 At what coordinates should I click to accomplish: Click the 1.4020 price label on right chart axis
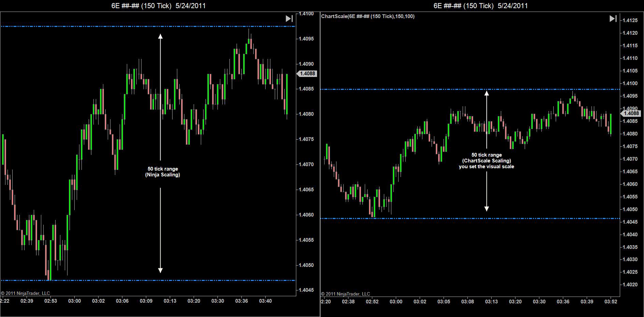click(x=630, y=285)
